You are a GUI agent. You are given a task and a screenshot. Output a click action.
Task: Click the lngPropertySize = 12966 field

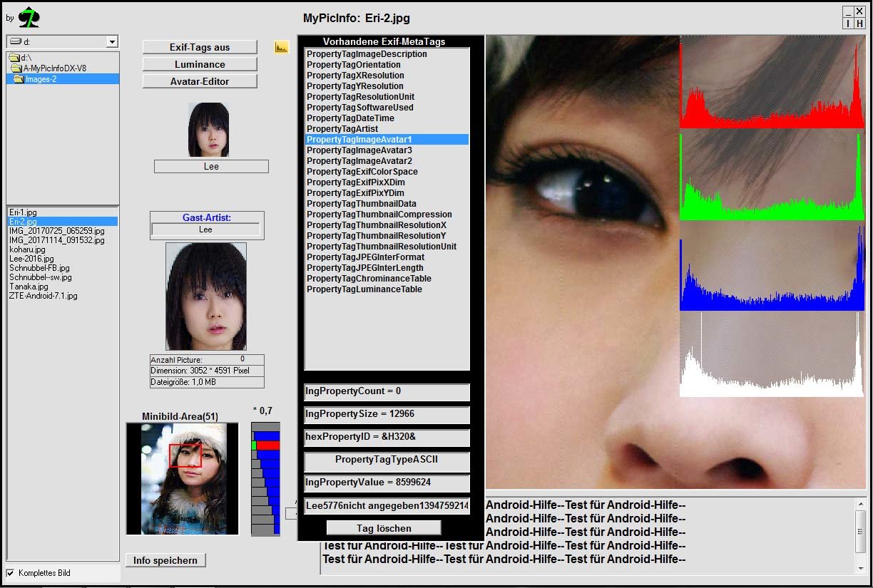[x=387, y=415]
